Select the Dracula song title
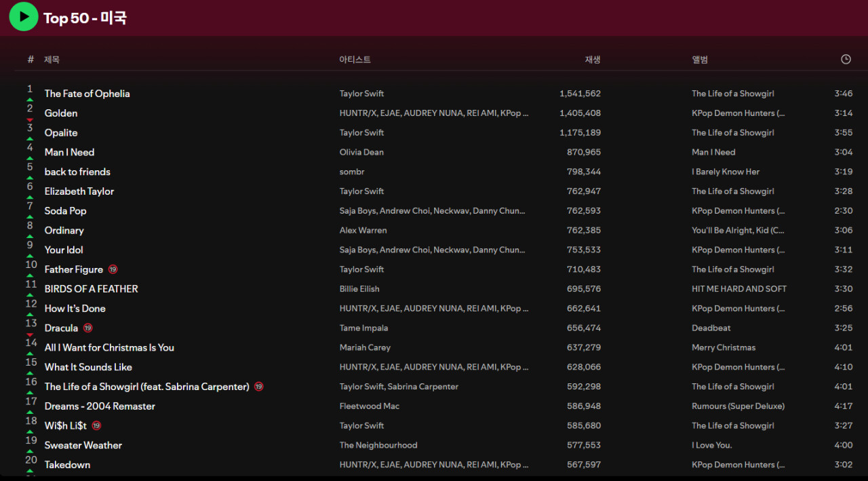The width and height of the screenshot is (868, 481). 61,328
